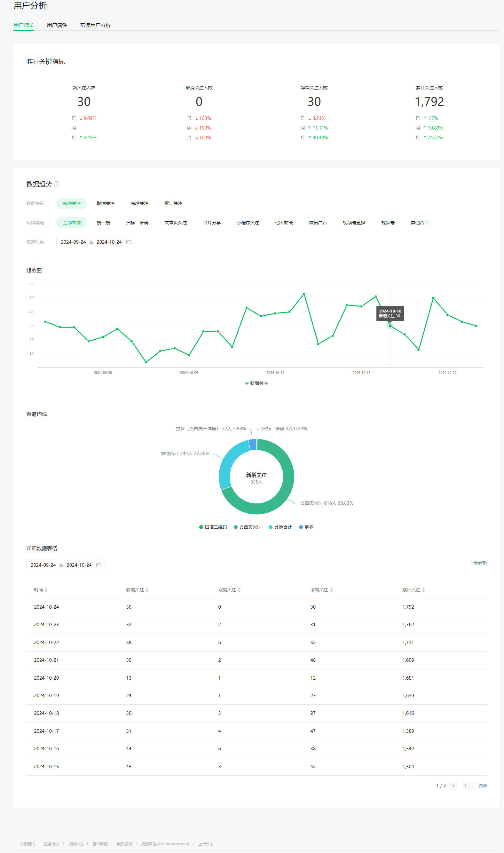This screenshot has height=853, width=504.
Task: Open the detail table date range field
Action: pyautogui.click(x=66, y=565)
